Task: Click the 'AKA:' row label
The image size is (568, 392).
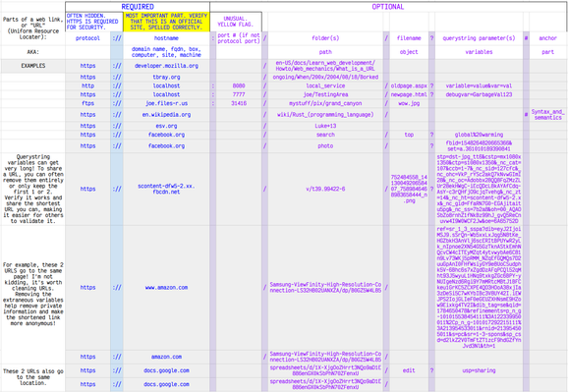Action: click(33, 52)
